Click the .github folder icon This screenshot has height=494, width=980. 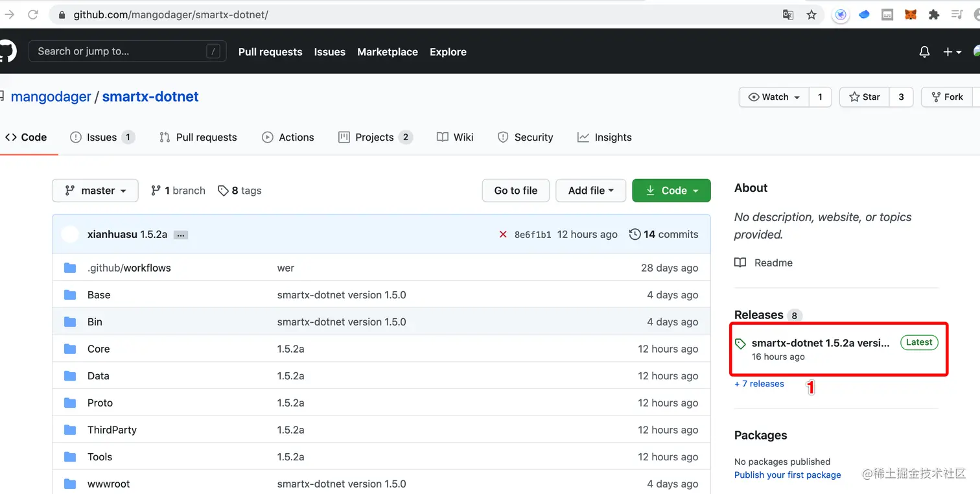pos(70,268)
